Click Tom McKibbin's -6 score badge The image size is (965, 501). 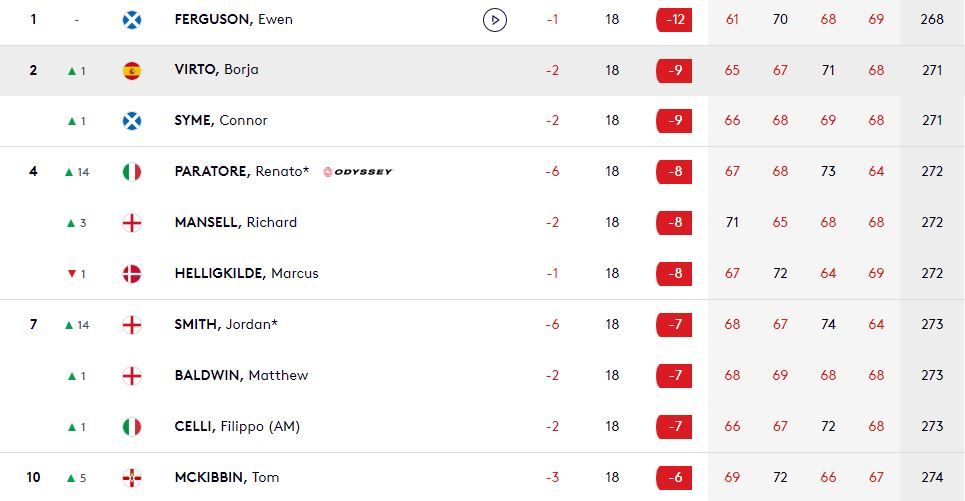(674, 477)
